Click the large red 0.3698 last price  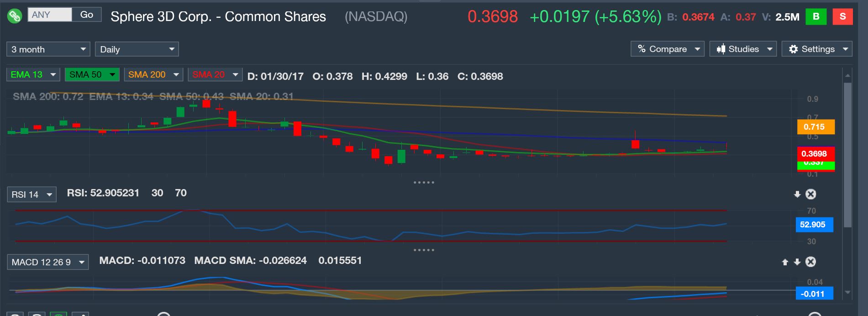click(493, 17)
